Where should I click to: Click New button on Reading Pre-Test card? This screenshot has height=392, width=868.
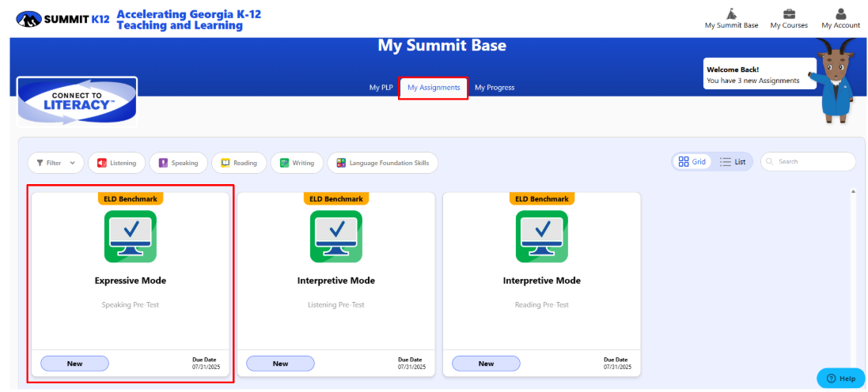486,364
